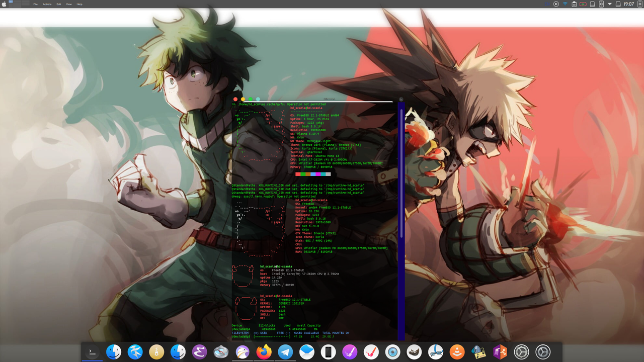Screen dimensions: 644x362
Task: Click the QTerminal vertical scrollbar handle
Action: coord(401,173)
